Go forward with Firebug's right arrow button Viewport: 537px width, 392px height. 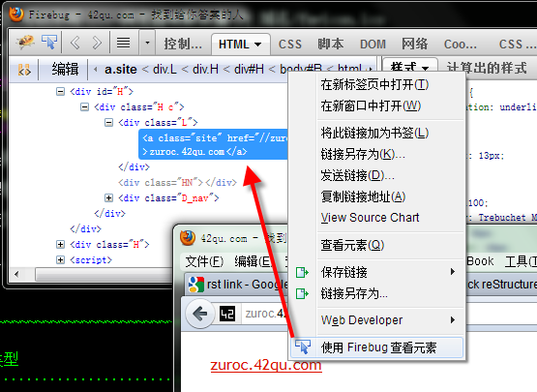(97, 44)
